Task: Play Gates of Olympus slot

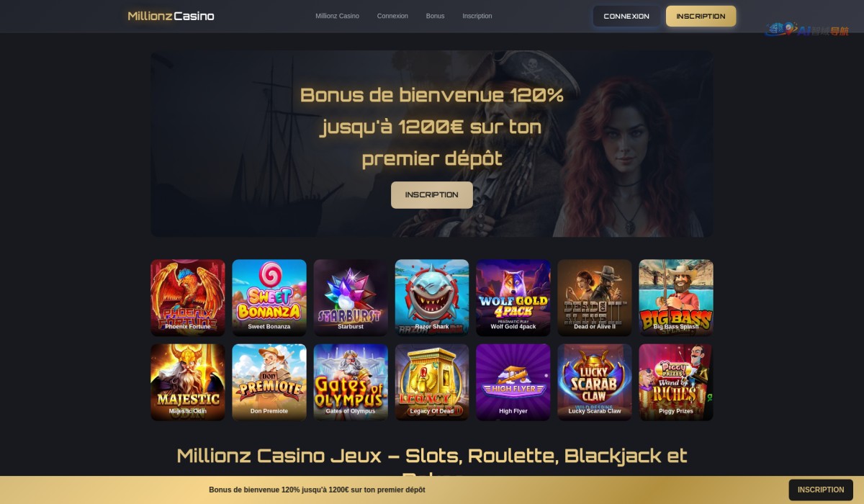Action: (x=351, y=382)
